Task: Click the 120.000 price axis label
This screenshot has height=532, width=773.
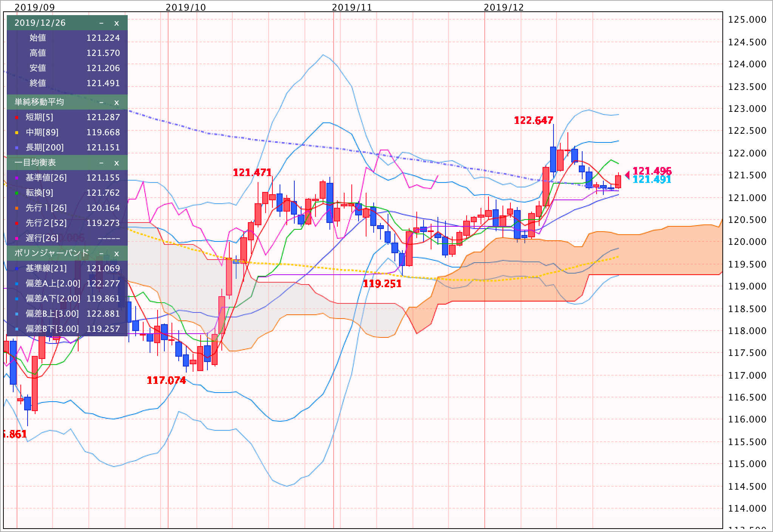Action: click(747, 242)
